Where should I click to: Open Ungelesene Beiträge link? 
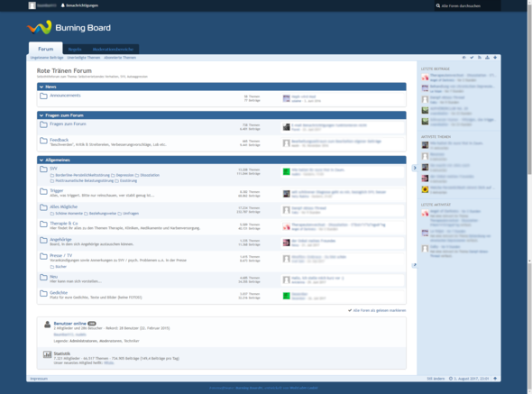[47, 58]
